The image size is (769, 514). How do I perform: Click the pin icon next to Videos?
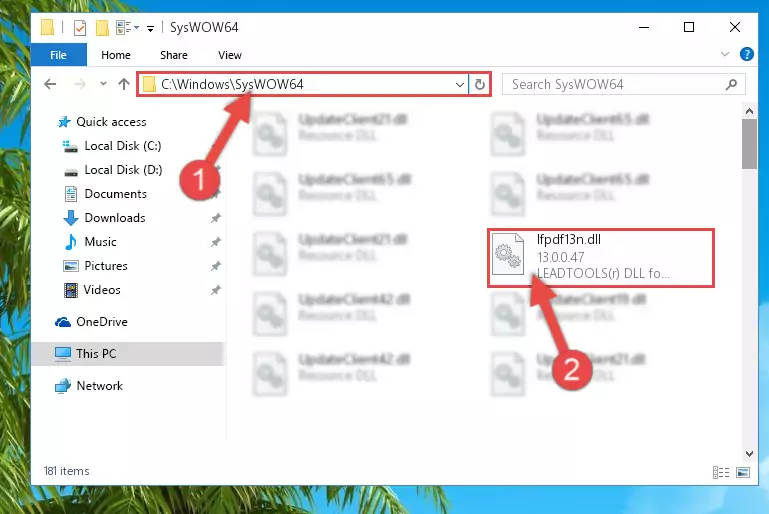pos(215,290)
